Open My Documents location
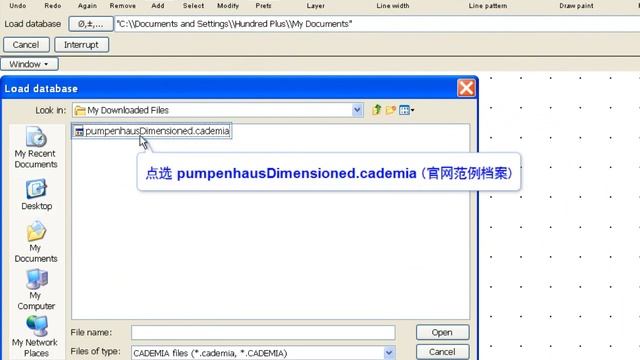This screenshot has height=360, width=640. (x=36, y=242)
